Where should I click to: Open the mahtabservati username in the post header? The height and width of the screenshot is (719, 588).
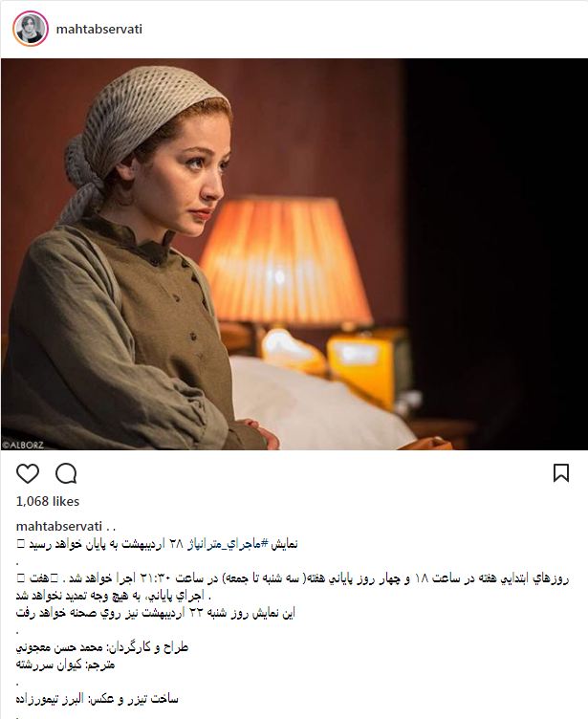(x=99, y=29)
